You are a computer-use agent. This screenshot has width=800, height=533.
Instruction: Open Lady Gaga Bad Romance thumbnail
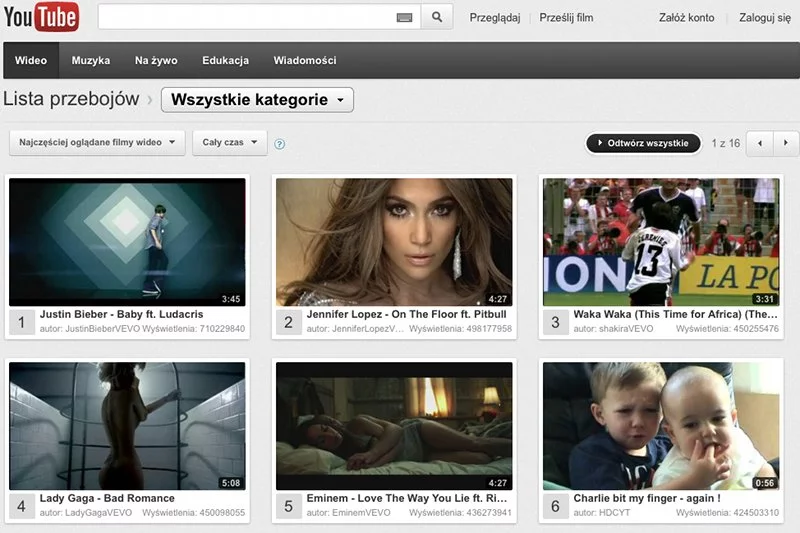(127, 426)
